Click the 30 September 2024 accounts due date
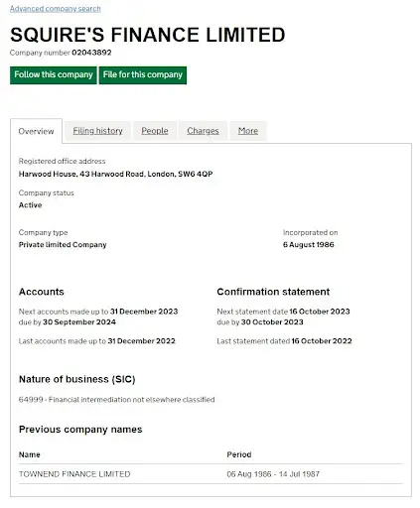 point(79,322)
